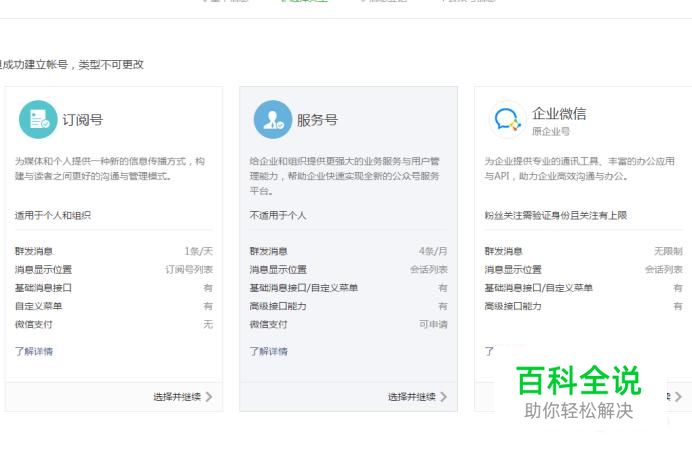Click the 企业微信 chat bubble icon
Screen dimensions: 692x455
point(508,120)
